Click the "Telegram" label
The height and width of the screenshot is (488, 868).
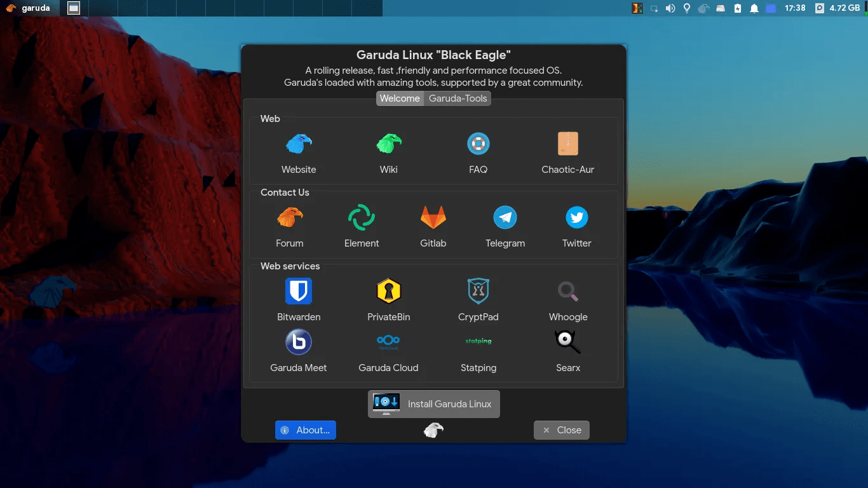click(505, 243)
